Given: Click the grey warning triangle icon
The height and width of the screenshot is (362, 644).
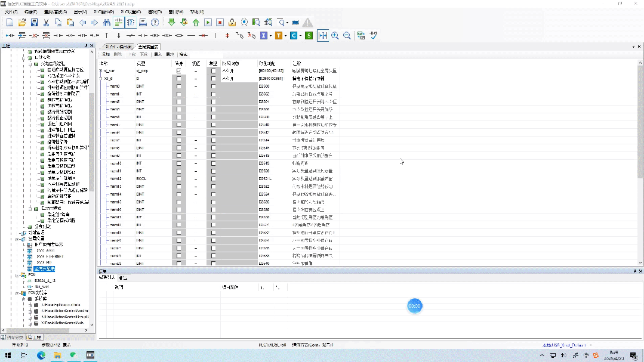Looking at the screenshot, I should (307, 23).
